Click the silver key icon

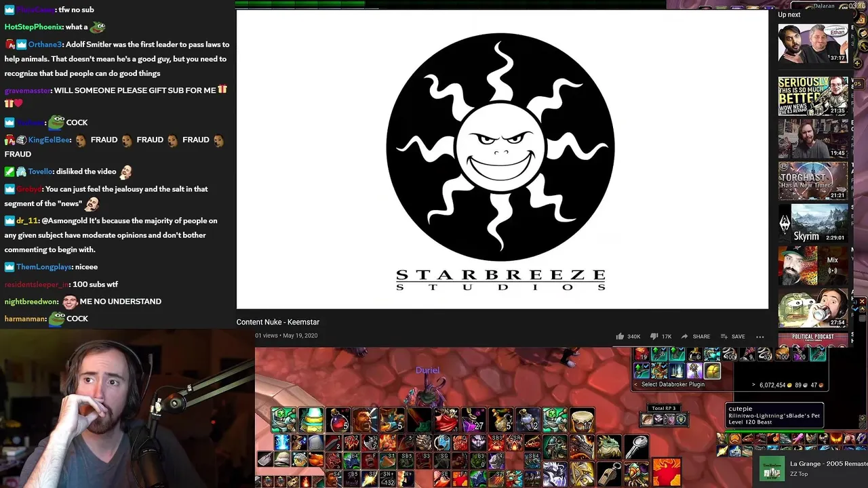(636, 447)
